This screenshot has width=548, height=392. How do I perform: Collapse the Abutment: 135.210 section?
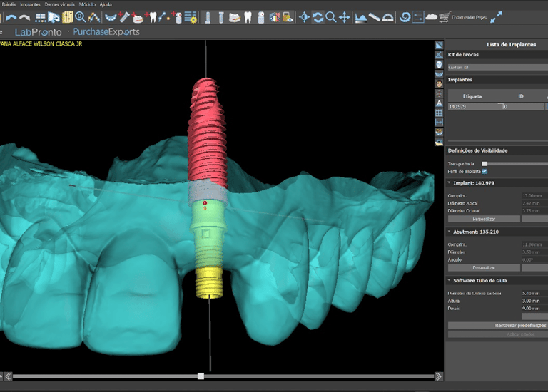[x=450, y=232]
